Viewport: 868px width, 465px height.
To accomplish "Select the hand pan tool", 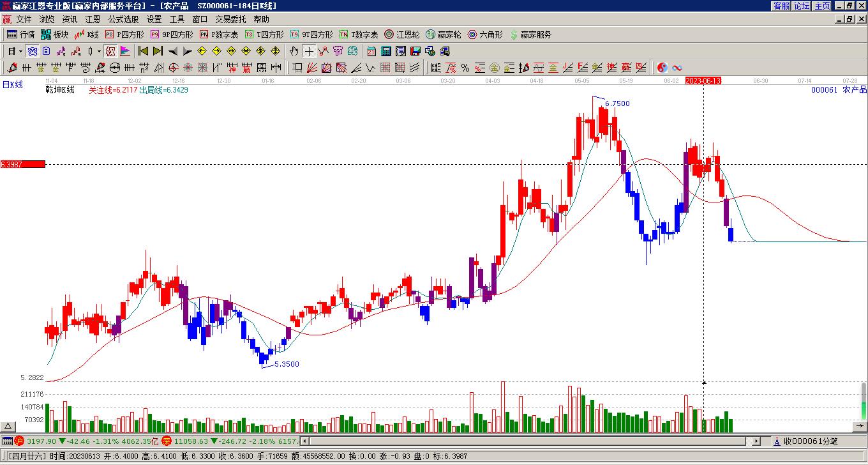I will (x=294, y=51).
